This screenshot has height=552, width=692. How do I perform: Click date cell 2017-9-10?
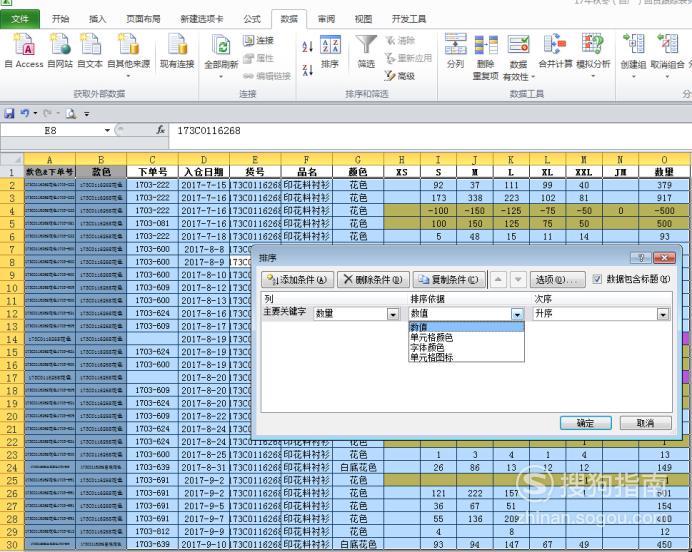203,544
